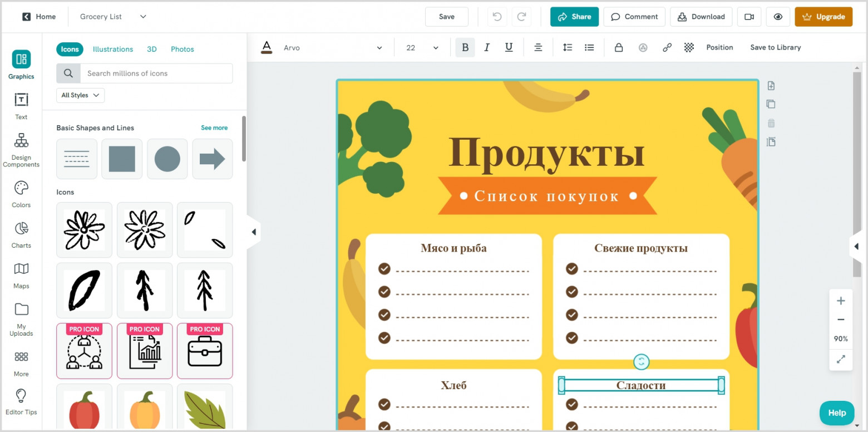This screenshot has width=868, height=432.
Task: Open the font size 22 dropdown
Action: pos(422,48)
